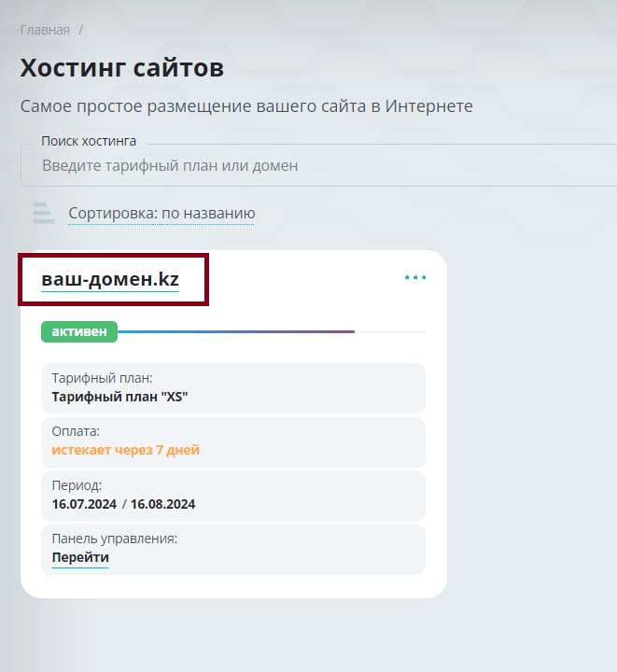Open the three-dot menu on hosting card
617x672 pixels.
point(415,277)
